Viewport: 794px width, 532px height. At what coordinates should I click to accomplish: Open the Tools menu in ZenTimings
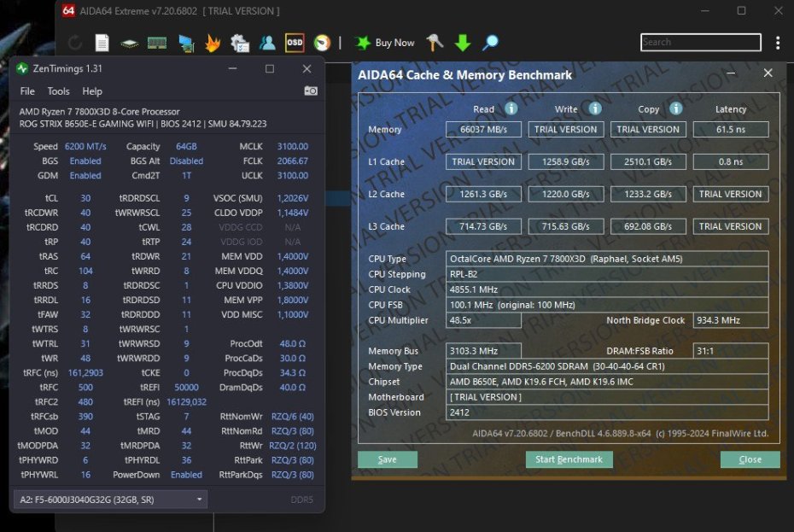[58, 91]
